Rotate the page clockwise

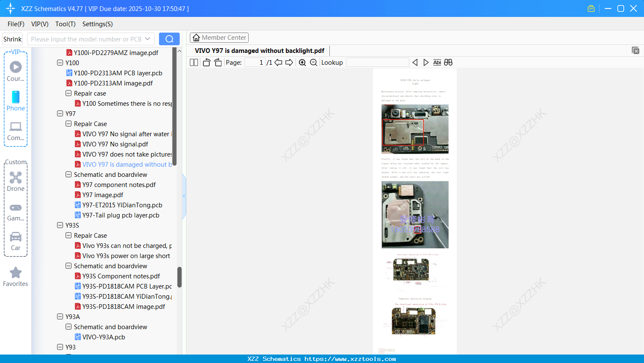pyautogui.click(x=218, y=63)
